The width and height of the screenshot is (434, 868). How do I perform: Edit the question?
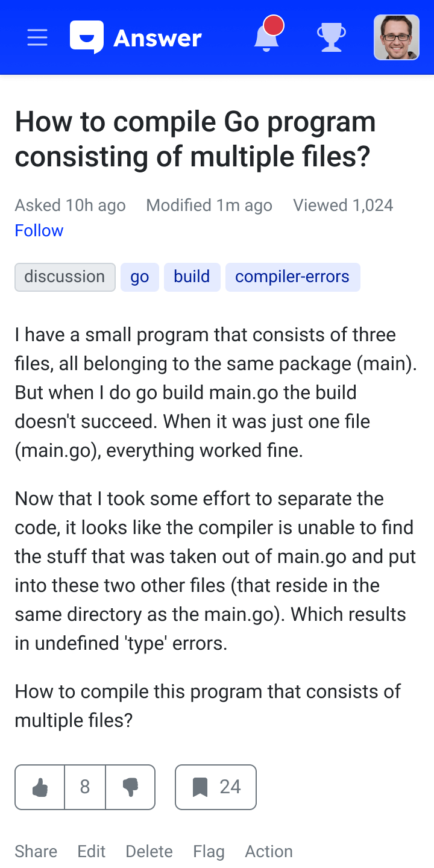[x=92, y=851]
